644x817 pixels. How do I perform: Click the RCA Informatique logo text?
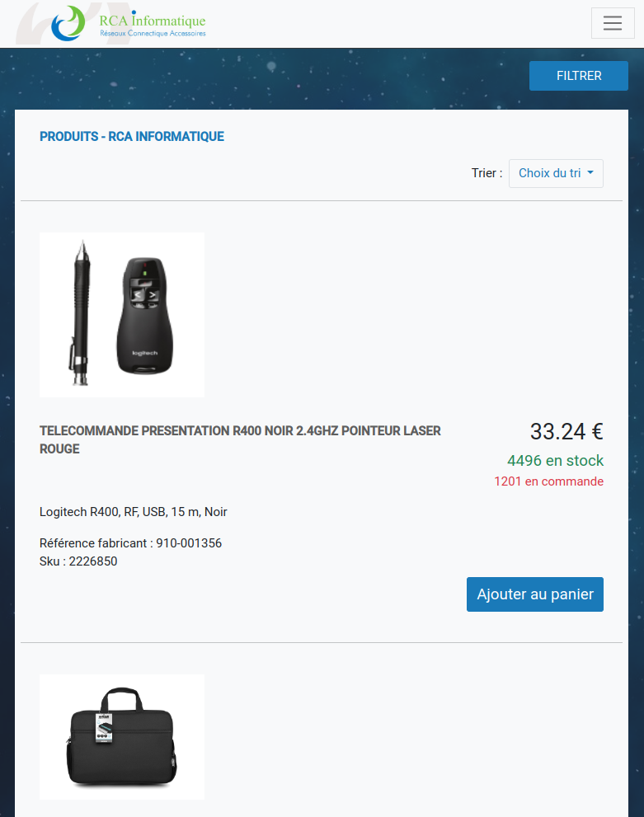tap(153, 19)
